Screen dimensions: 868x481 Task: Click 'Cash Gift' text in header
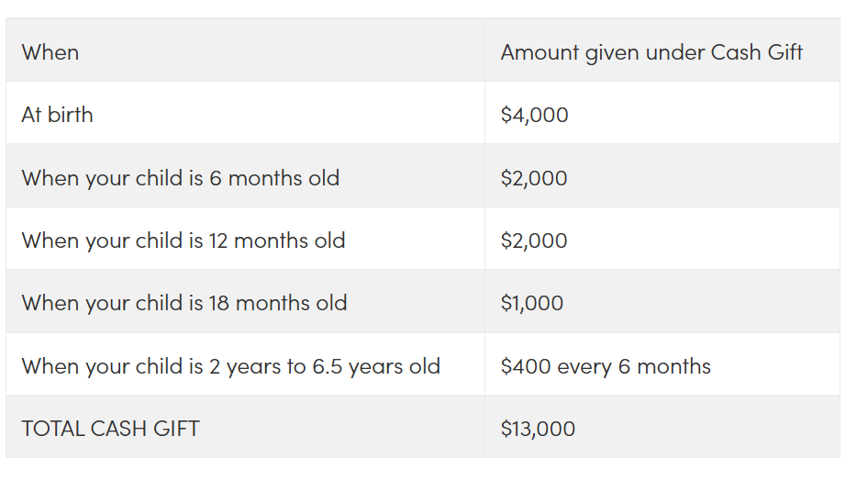pyautogui.click(x=757, y=52)
